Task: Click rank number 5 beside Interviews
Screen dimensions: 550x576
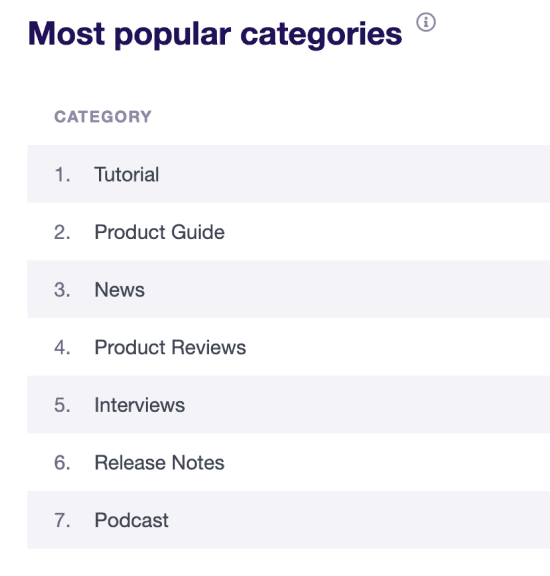Action: coord(62,405)
